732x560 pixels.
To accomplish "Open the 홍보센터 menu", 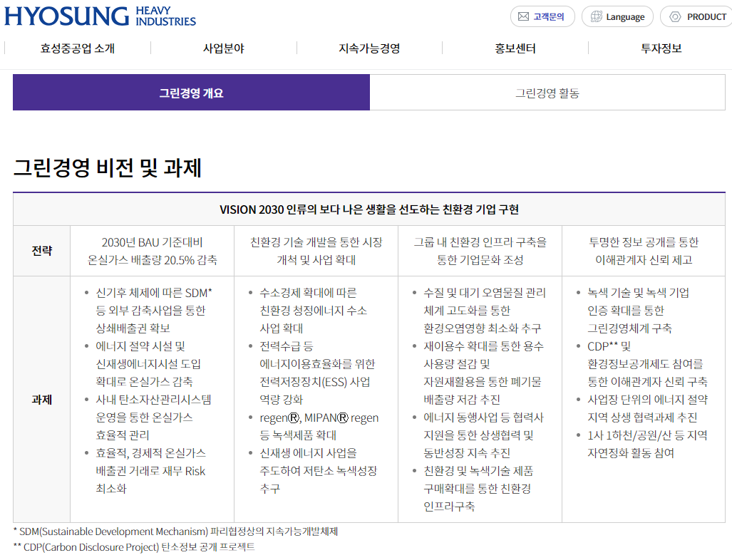I will 515,48.
